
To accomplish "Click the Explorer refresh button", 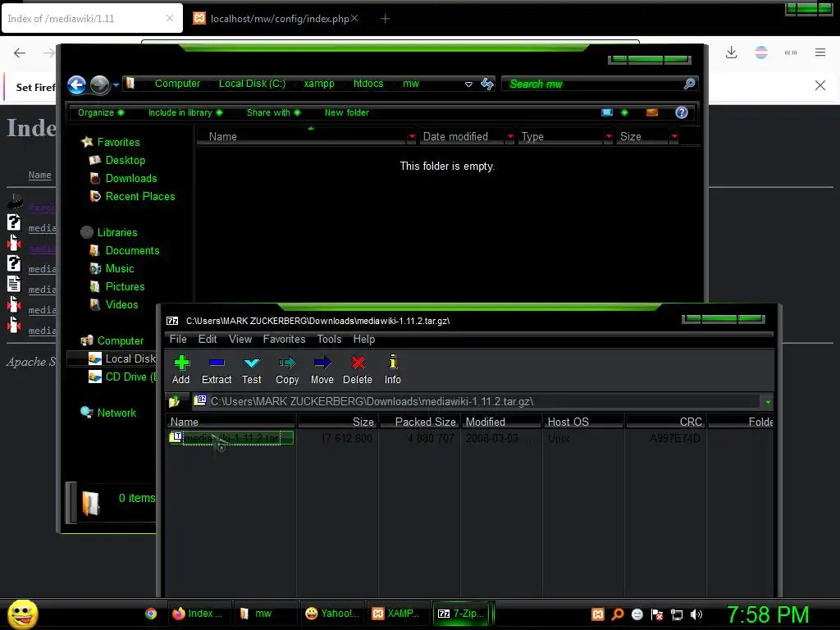I will [x=487, y=84].
